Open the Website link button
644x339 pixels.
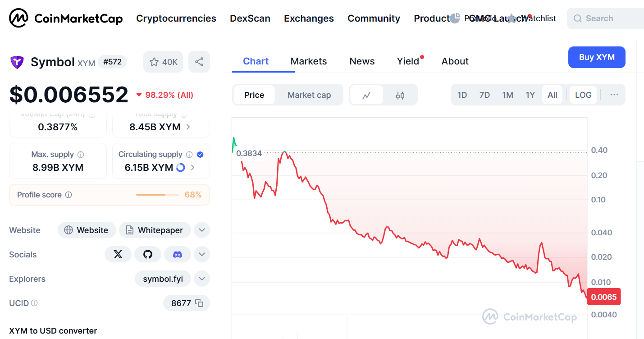point(87,230)
